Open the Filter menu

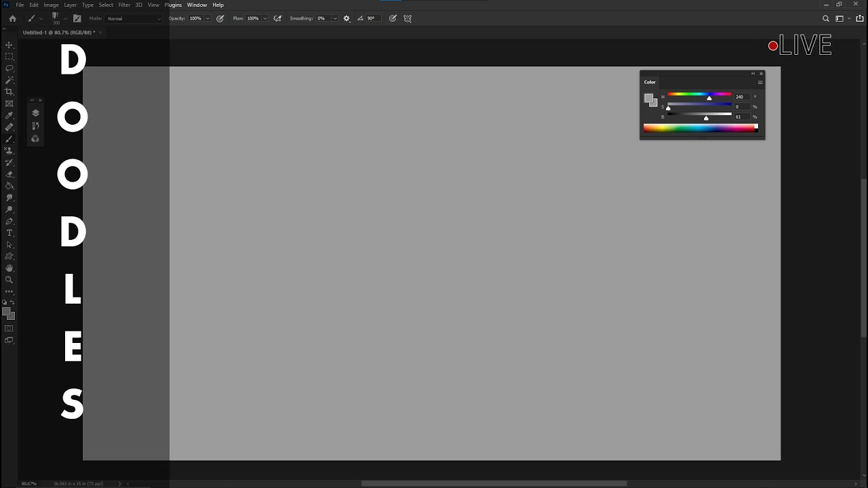coord(124,5)
